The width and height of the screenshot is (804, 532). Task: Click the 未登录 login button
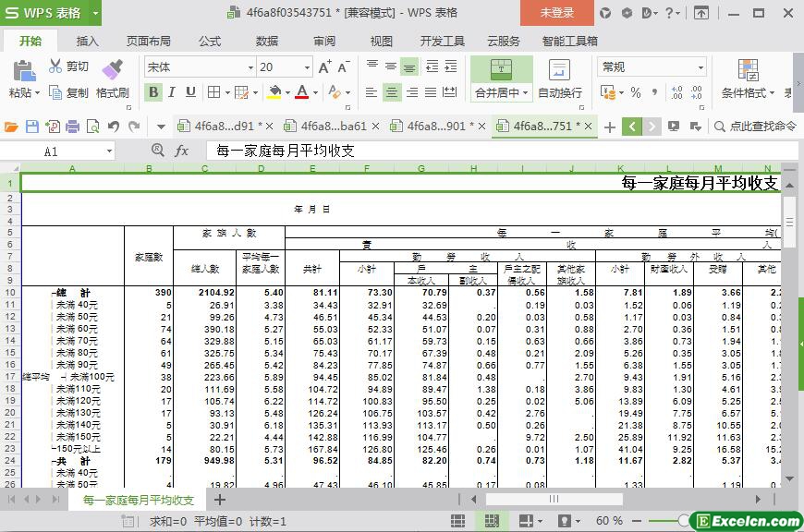556,13
